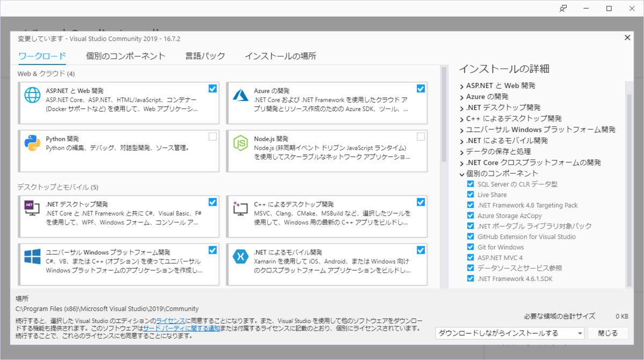Click the Web & クラウド (4) heading
The width and height of the screenshot is (644, 360).
(x=46, y=74)
